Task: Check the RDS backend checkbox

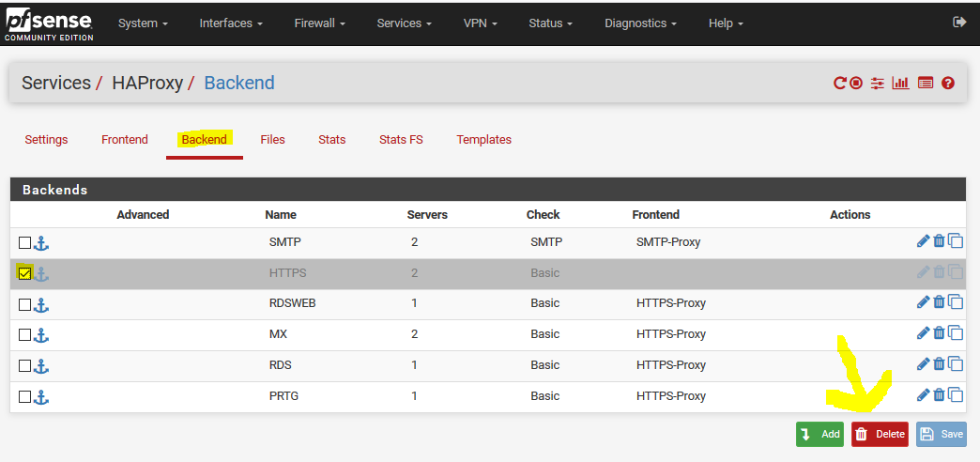Action: pos(24,365)
